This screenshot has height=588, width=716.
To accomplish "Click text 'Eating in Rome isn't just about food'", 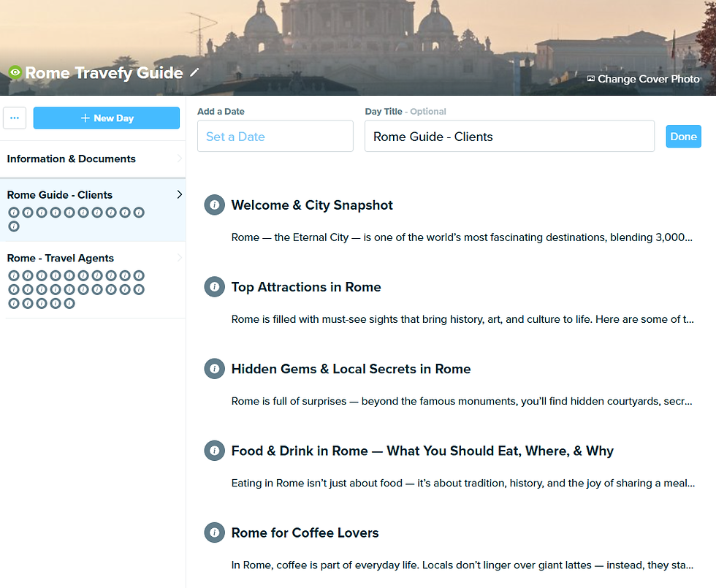I will coord(463,483).
